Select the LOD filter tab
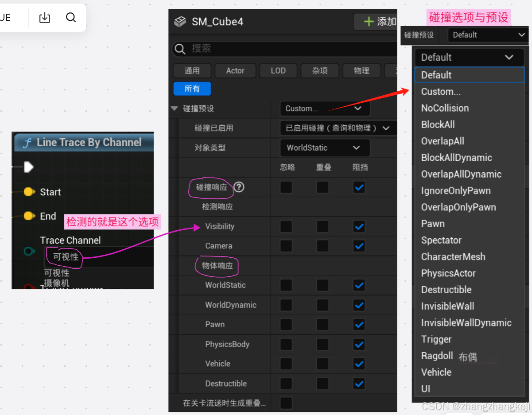This screenshot has height=415, width=532. 278,71
